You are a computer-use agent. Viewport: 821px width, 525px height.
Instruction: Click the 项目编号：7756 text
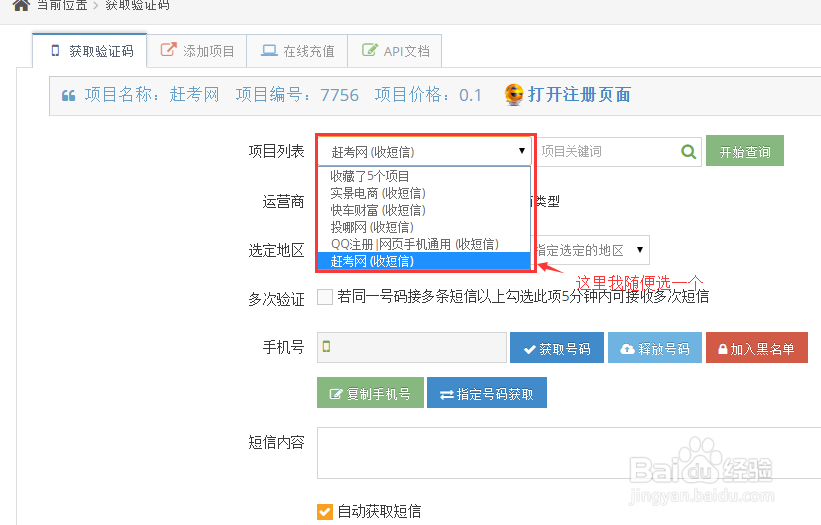(297, 95)
